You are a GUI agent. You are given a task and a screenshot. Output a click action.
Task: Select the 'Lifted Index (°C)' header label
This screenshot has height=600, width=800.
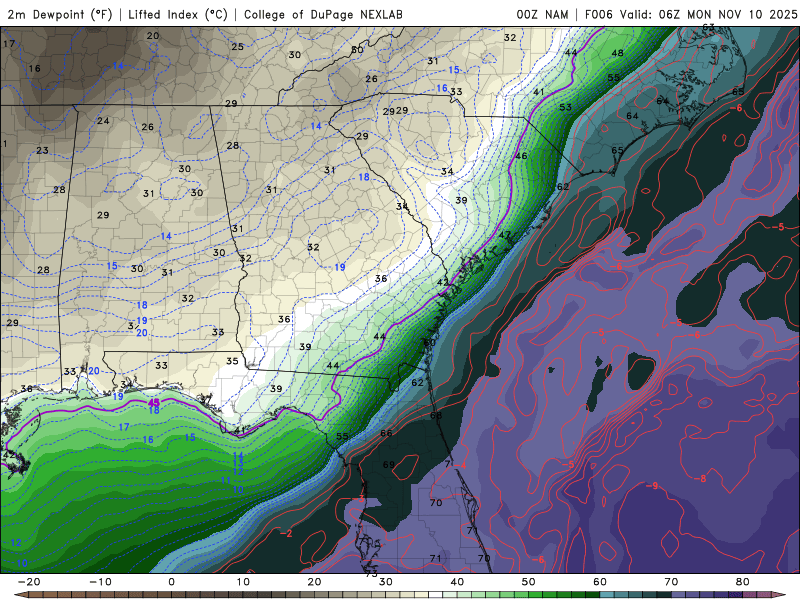178,14
